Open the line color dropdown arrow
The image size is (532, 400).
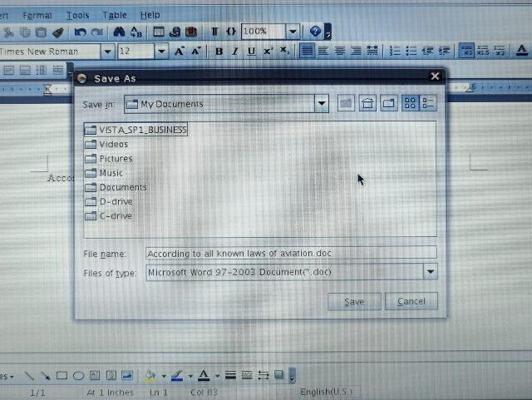click(190, 376)
